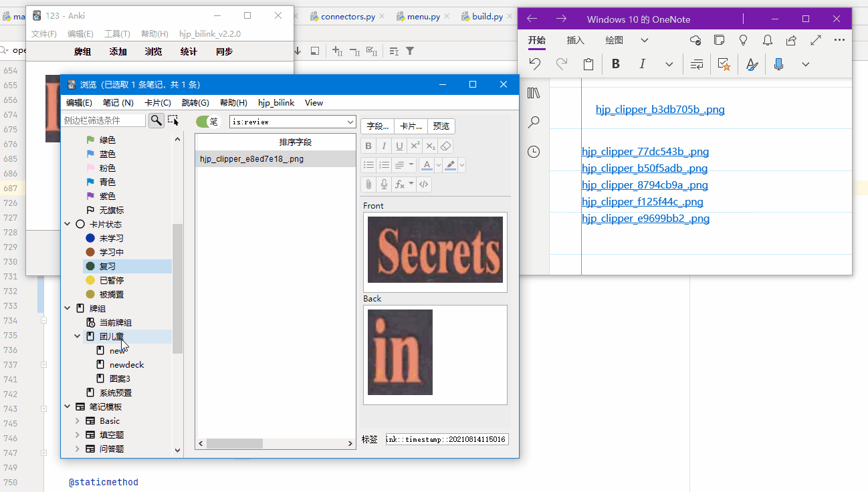This screenshot has width=868, height=492.
Task: Click the magnifier search button in Anki sidebar
Action: pos(156,120)
